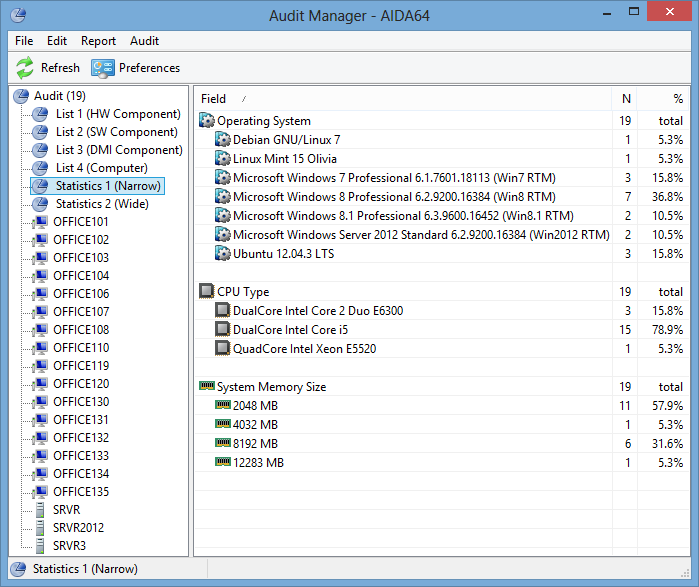The width and height of the screenshot is (699, 587).
Task: Open the File menu
Action: (24, 41)
